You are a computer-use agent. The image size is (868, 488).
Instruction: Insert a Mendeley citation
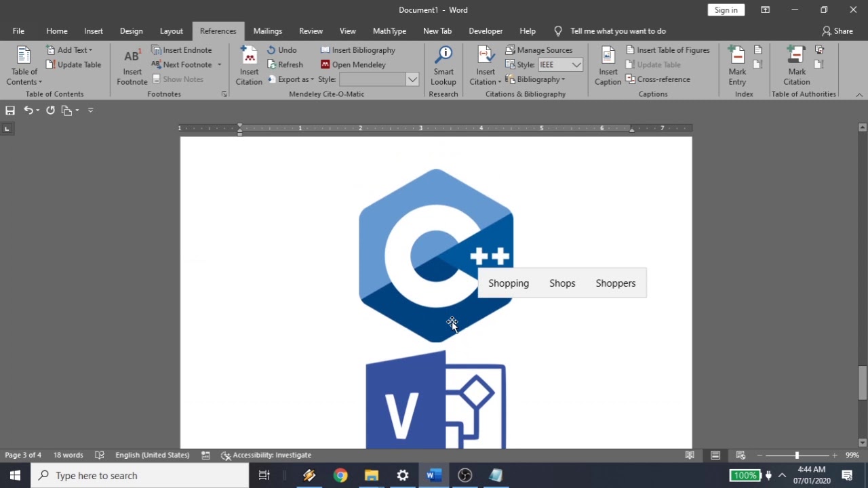click(x=249, y=66)
